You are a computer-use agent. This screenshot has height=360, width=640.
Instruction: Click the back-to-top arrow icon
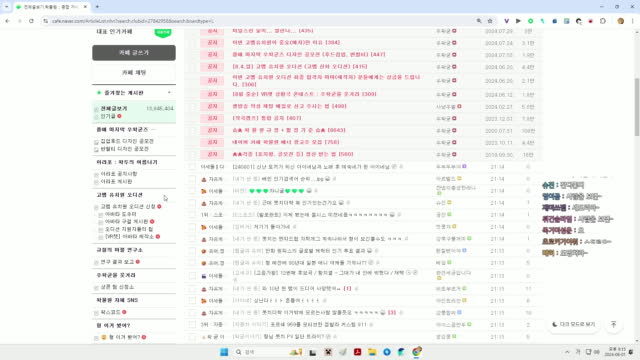[x=613, y=324]
